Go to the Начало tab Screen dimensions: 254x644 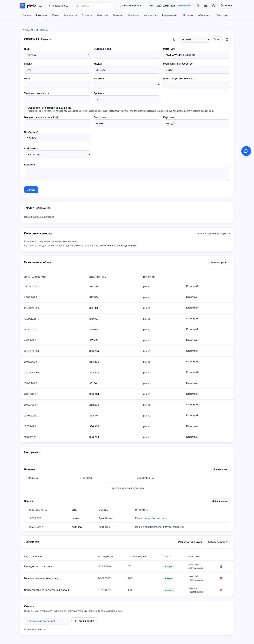point(26,15)
